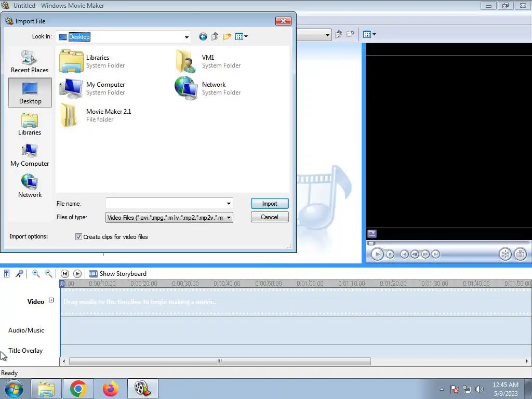The width and height of the screenshot is (532, 399).
Task: Play the timeline
Action: [x=77, y=274]
